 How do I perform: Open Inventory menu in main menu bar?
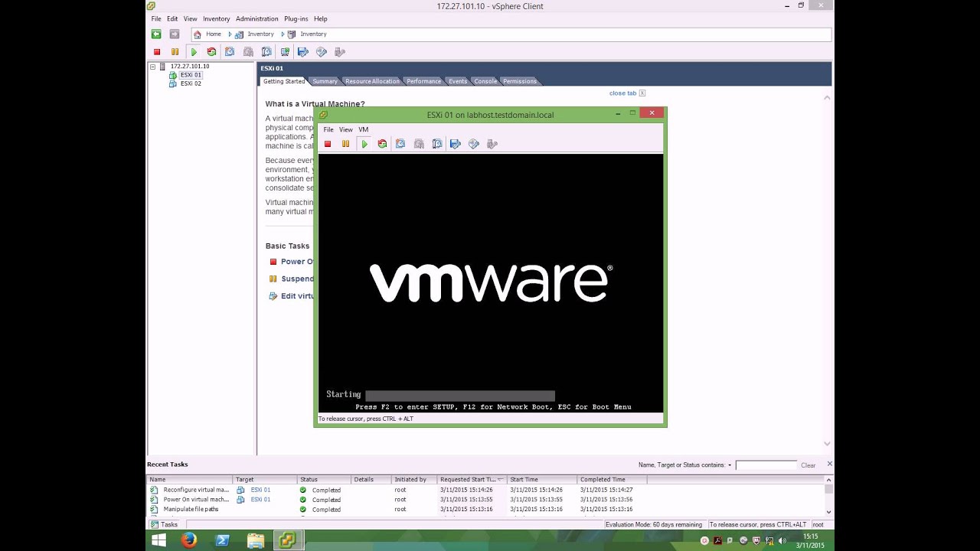tap(217, 18)
